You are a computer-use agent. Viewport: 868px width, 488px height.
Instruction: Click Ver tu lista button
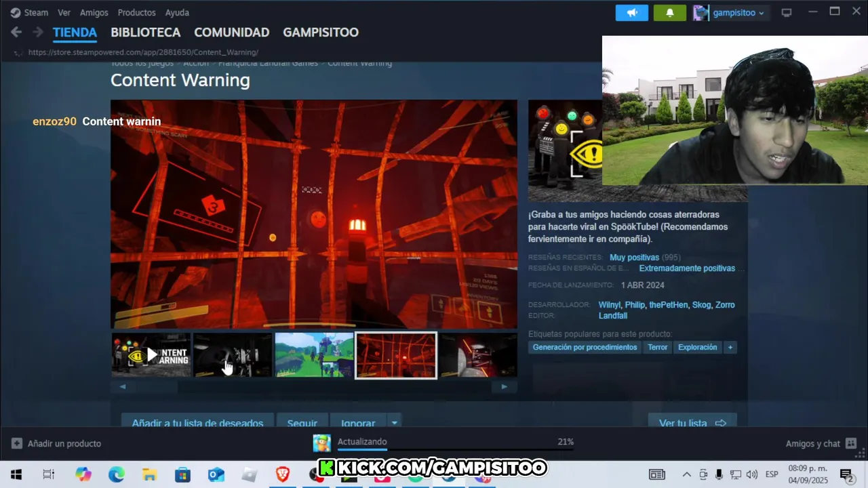[x=692, y=422]
